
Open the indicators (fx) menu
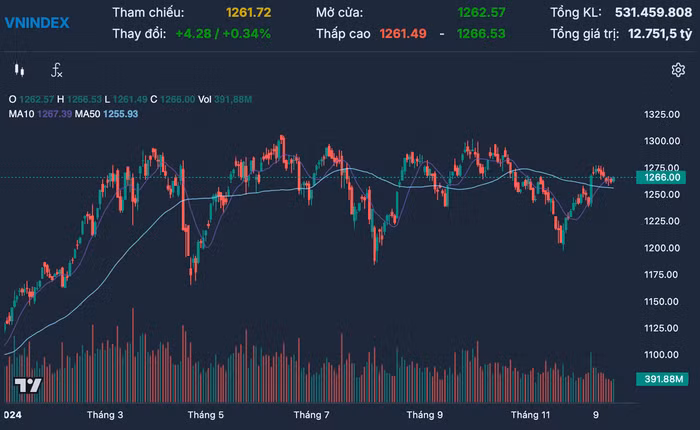click(x=57, y=70)
